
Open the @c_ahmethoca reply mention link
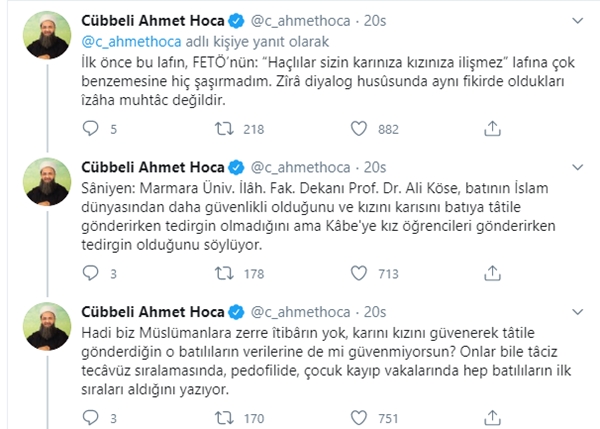coord(131,42)
